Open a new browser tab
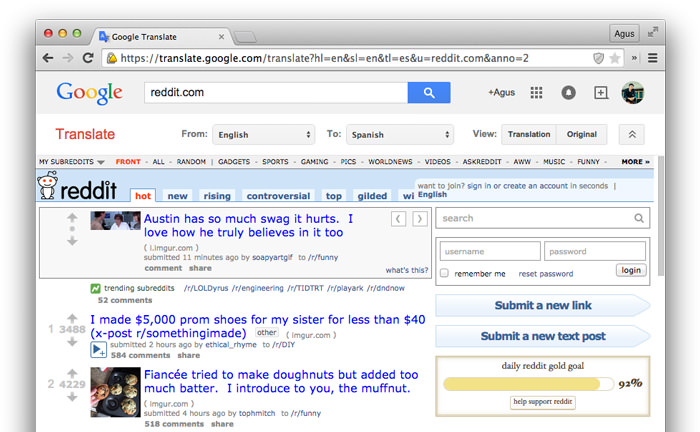700x432 pixels. point(245,37)
